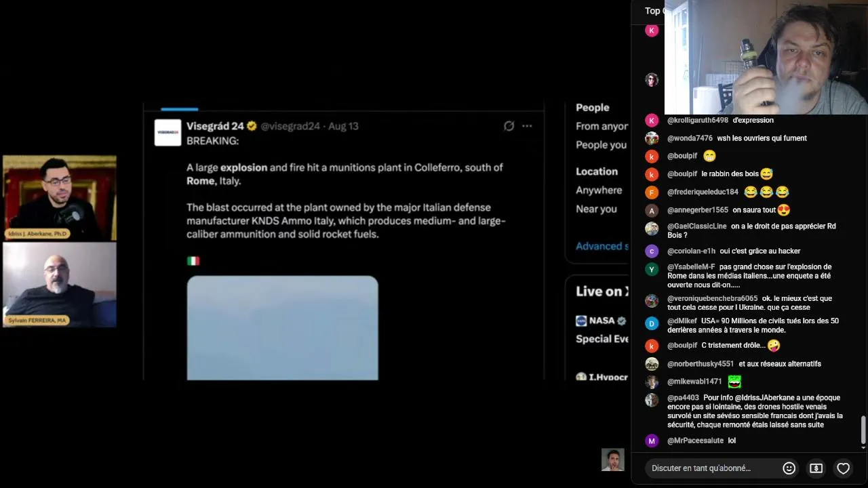Click the webcam overlay of the man vaping
Screen dimensions: 868x488
coord(766,57)
